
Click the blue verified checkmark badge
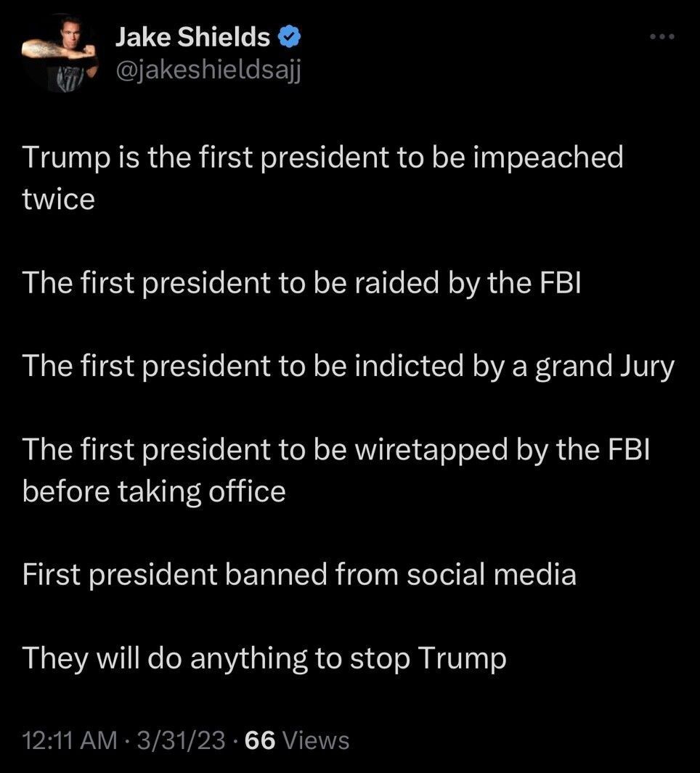pos(285,36)
